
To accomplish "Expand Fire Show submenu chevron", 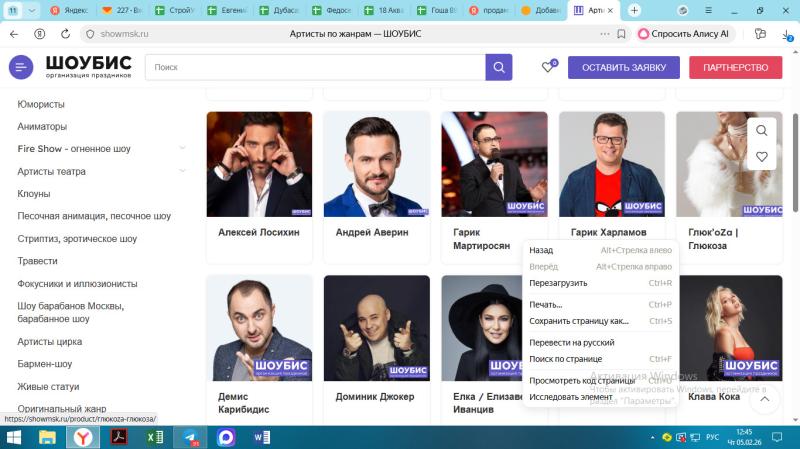I will pos(182,148).
